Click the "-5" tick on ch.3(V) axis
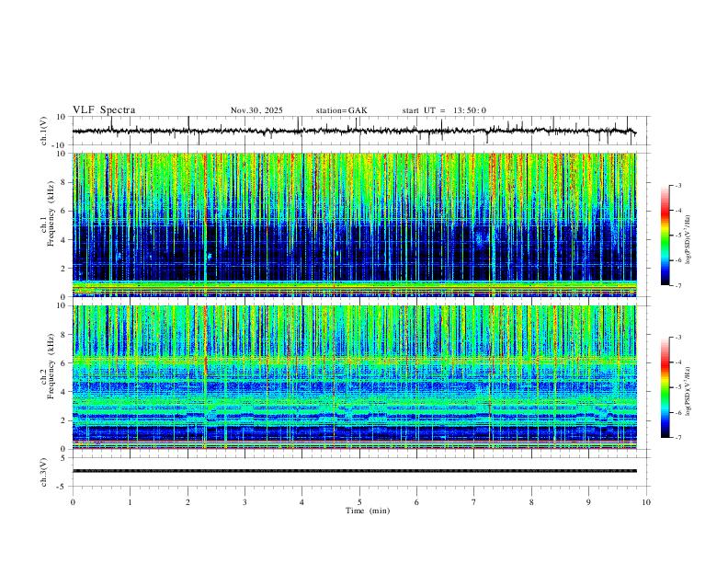This screenshot has width=728, height=563. pyautogui.click(x=62, y=487)
